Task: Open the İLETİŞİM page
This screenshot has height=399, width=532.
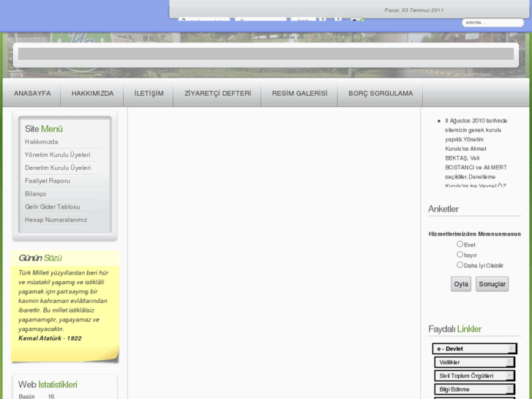Action: [149, 94]
